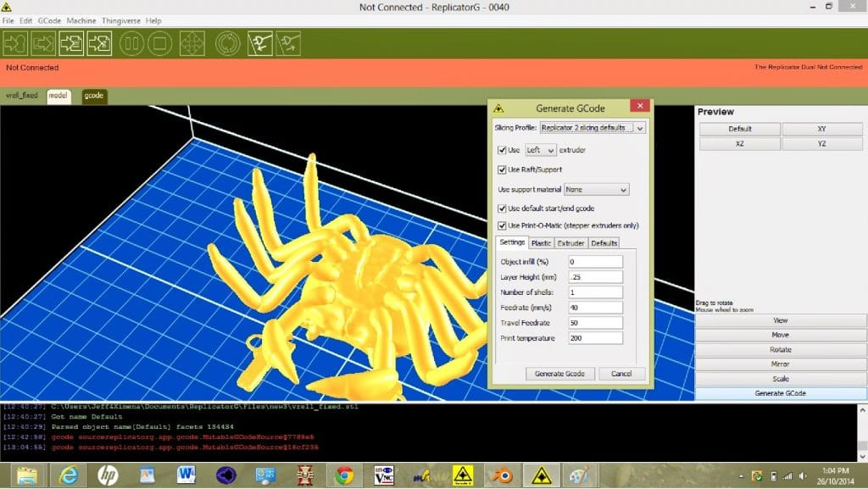Click the Stop toolbar icon
The image size is (868, 489).
(x=160, y=43)
